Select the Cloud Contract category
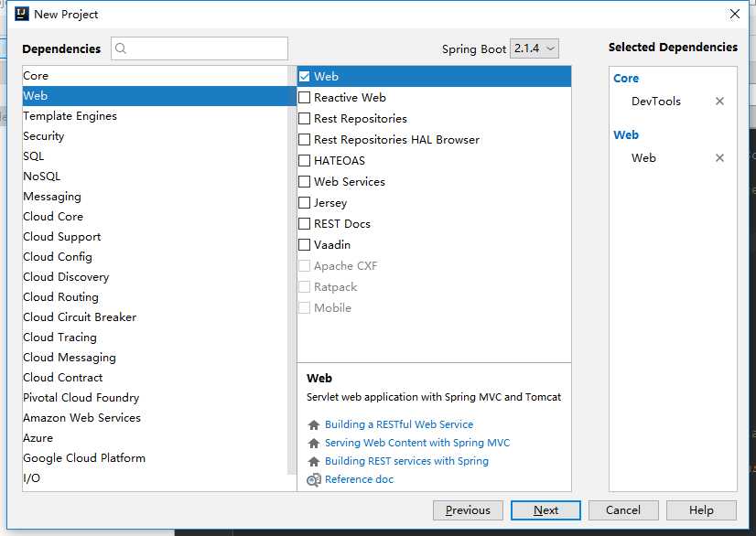756x536 pixels. pos(156,378)
